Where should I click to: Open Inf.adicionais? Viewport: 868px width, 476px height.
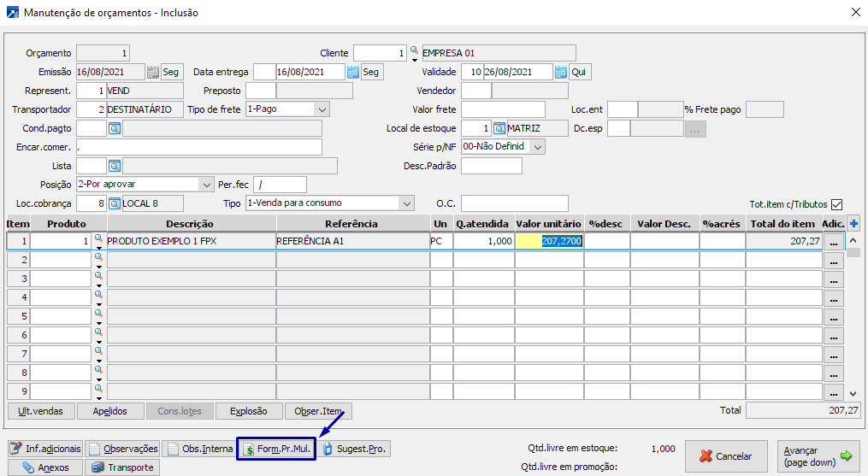tap(45, 449)
